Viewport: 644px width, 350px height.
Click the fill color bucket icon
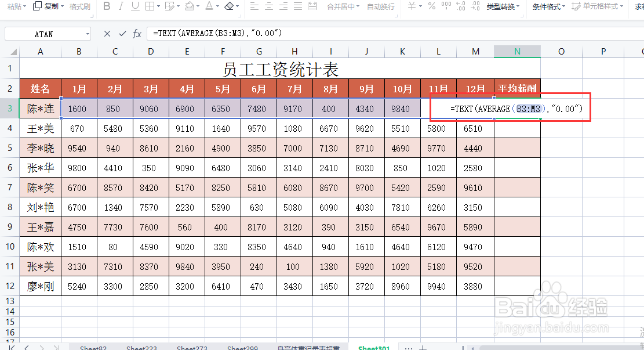(x=190, y=6)
